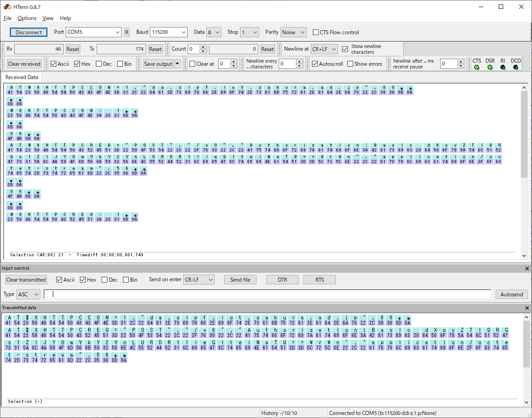The image size is (532, 418).
Task: Close the Transmitted data panel
Action: point(527,308)
